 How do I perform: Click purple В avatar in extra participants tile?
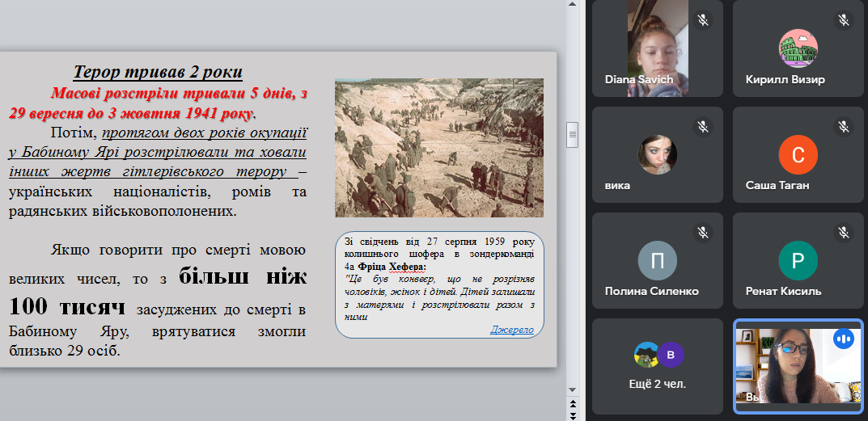tap(671, 355)
